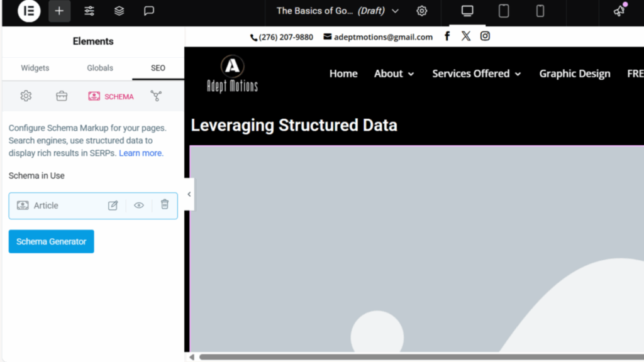The image size is (644, 362).
Task: Open page settings gear in top bar
Action: click(422, 11)
